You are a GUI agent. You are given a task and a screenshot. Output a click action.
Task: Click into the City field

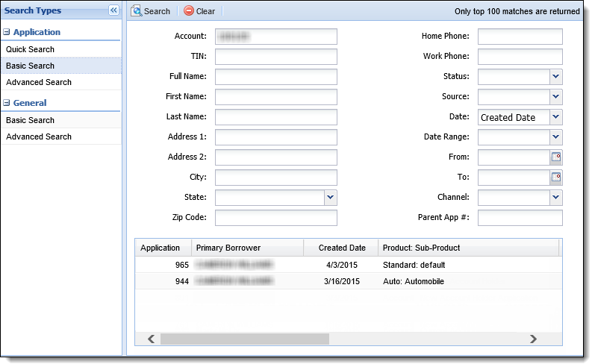pyautogui.click(x=276, y=178)
